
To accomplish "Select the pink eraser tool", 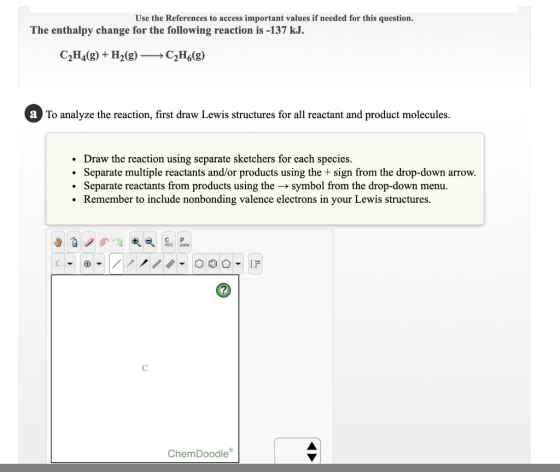I will pos(89,242).
